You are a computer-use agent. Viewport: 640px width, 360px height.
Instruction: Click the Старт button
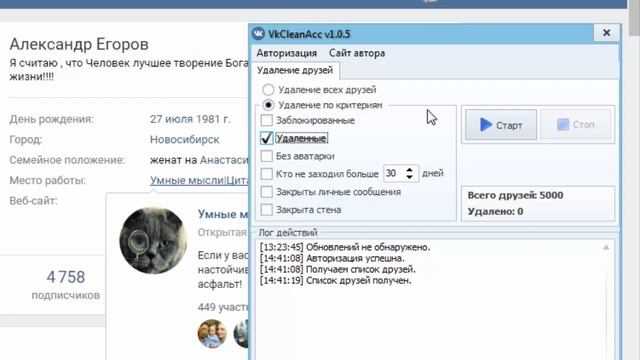coord(501,124)
